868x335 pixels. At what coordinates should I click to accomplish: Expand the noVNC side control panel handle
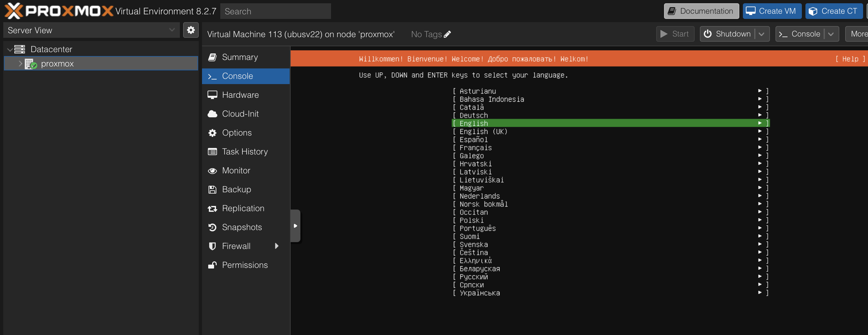click(295, 226)
